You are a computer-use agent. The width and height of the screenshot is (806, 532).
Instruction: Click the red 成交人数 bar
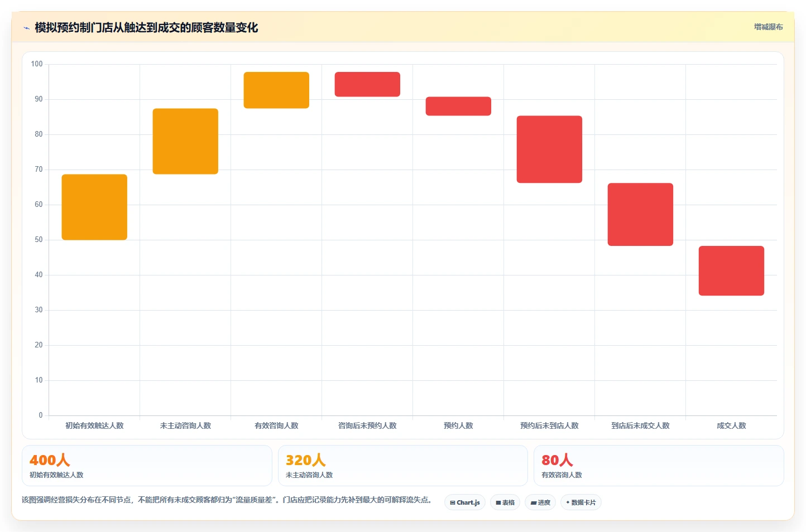click(731, 271)
